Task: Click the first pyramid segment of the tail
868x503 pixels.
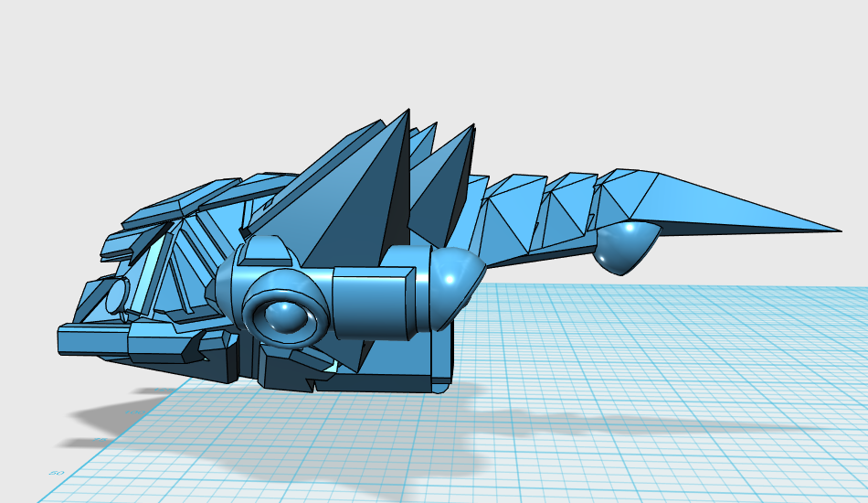Action: [x=507, y=219]
